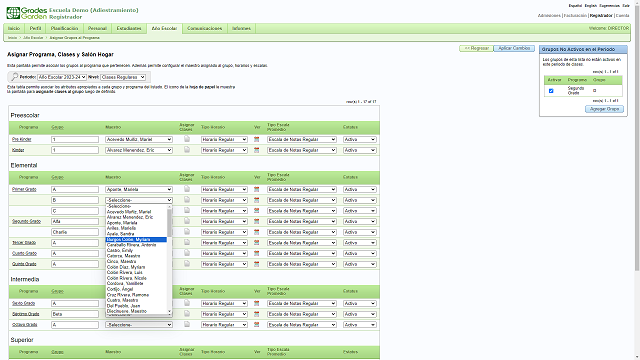This screenshot has width=640, height=360.
Task: Open Maestro dropdown for Kinder row
Action: tap(139, 150)
